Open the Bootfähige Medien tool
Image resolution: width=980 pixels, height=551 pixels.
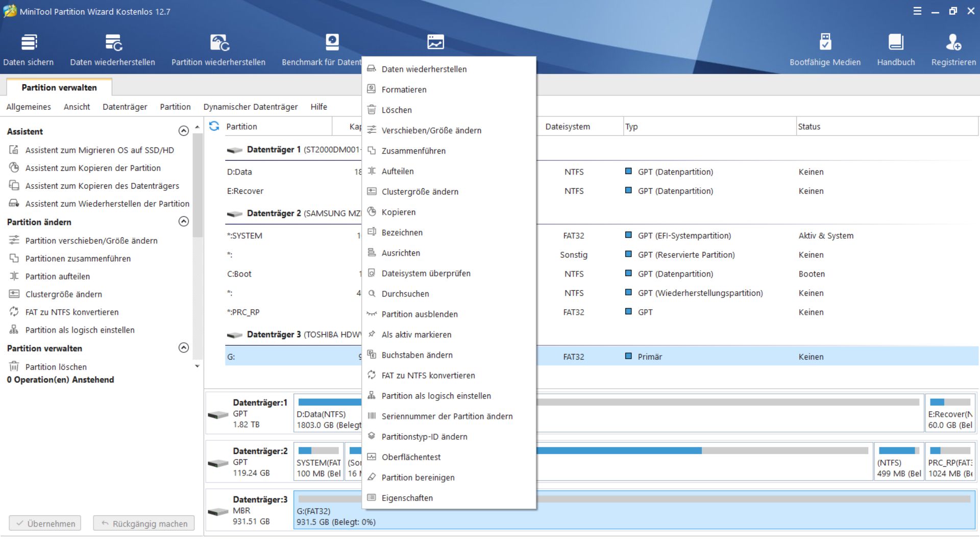[825, 43]
